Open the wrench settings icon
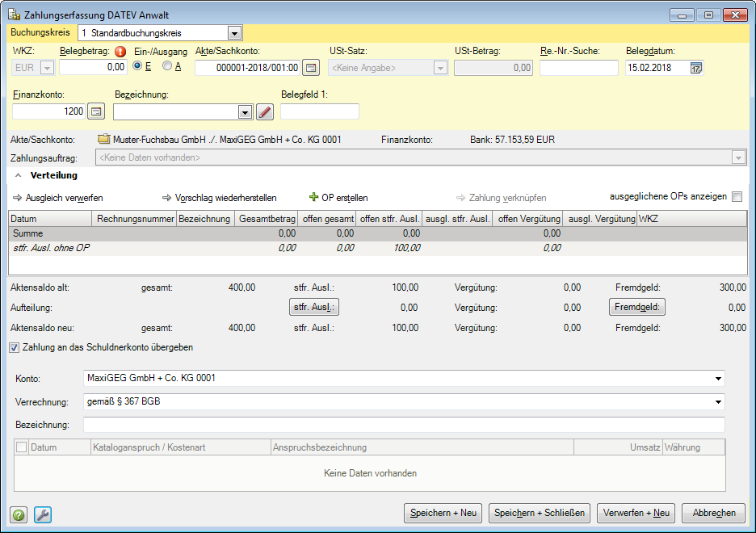This screenshot has height=533, width=756. click(43, 514)
